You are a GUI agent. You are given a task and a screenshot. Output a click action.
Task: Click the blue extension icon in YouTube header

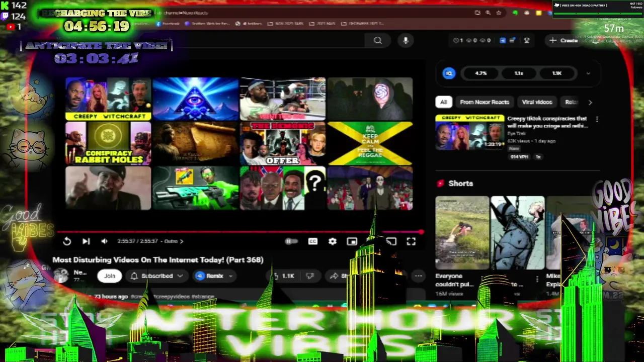(x=502, y=40)
